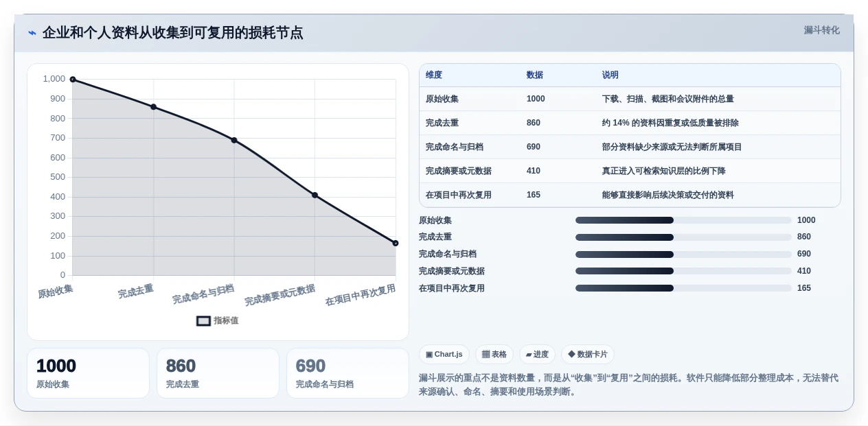
Task: Toggle the 指标值 legend swatch
Action: (203, 320)
